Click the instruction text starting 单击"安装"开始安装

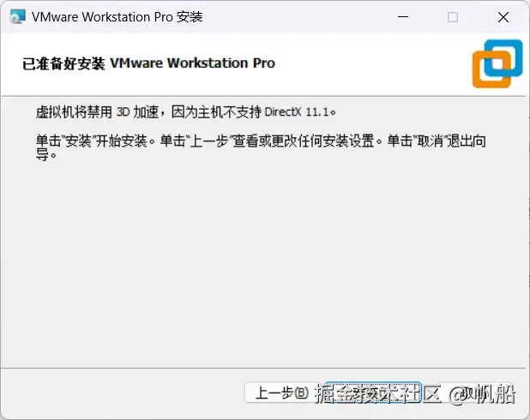[x=261, y=147]
